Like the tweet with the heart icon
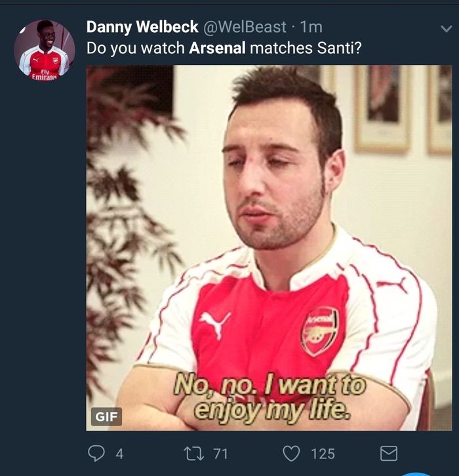459x476 pixels. click(x=291, y=454)
